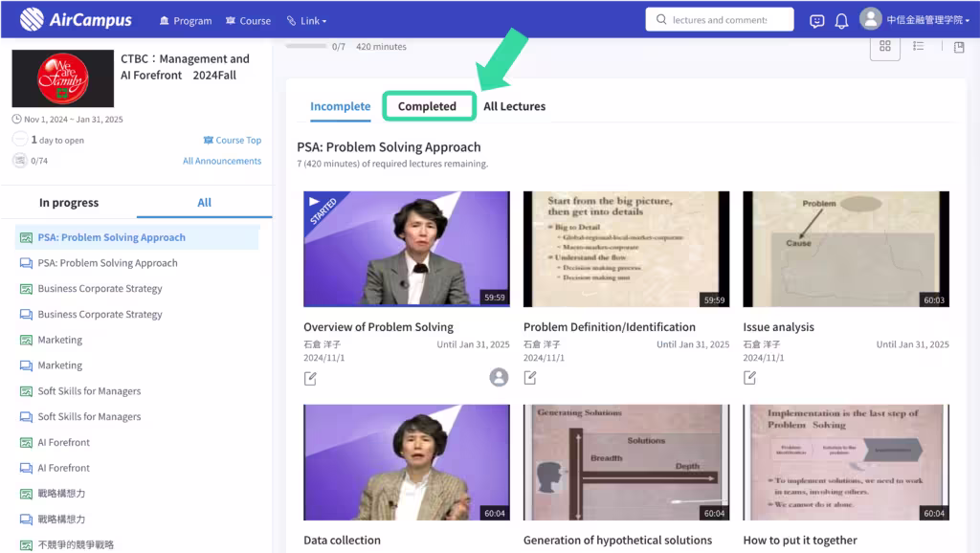Click the PSA: Problem Solving Approach section heading
980x553 pixels.
point(389,146)
